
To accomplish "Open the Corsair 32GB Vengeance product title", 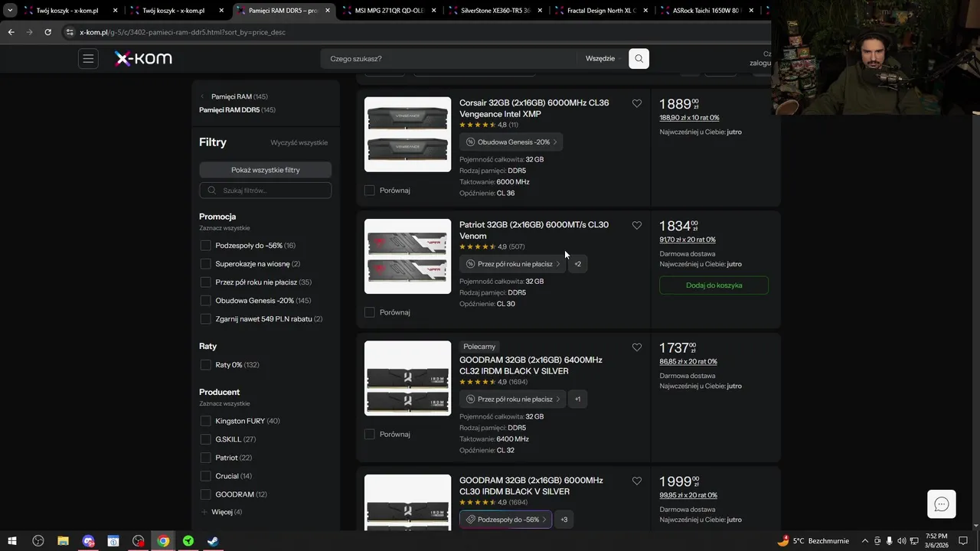I will 534,109.
